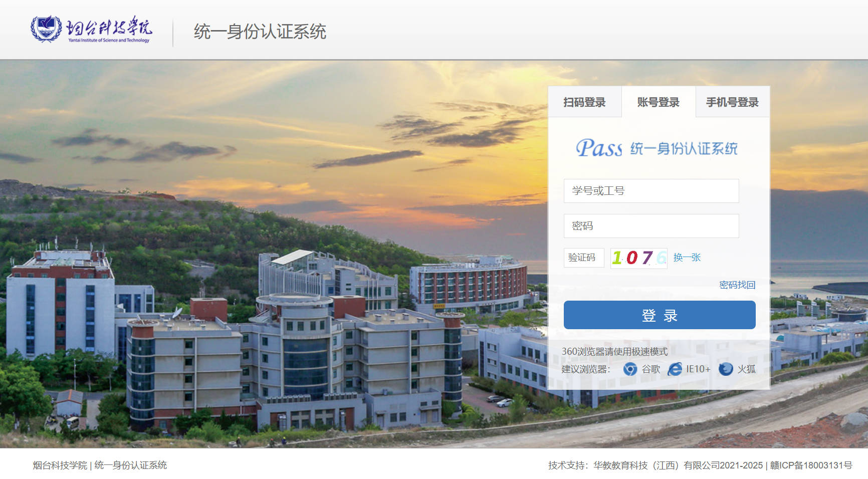This screenshot has height=479, width=868.
Task: Click the Internet Explorer browser icon
Action: [x=675, y=369]
